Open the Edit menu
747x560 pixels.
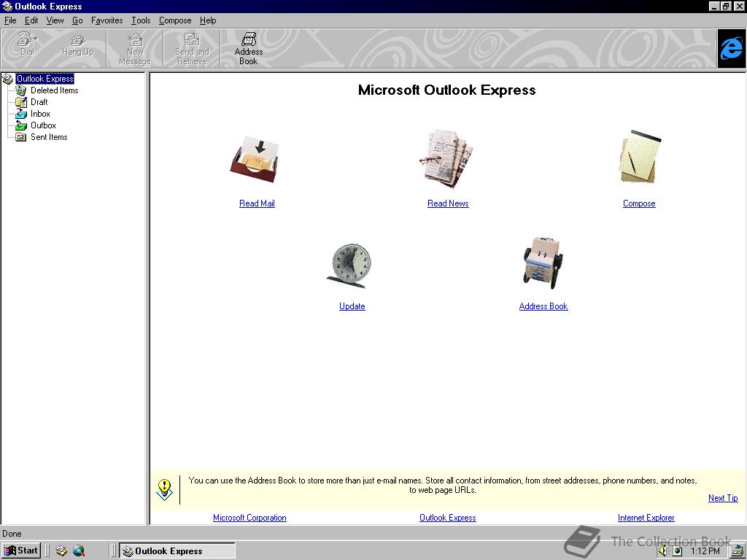coord(31,20)
